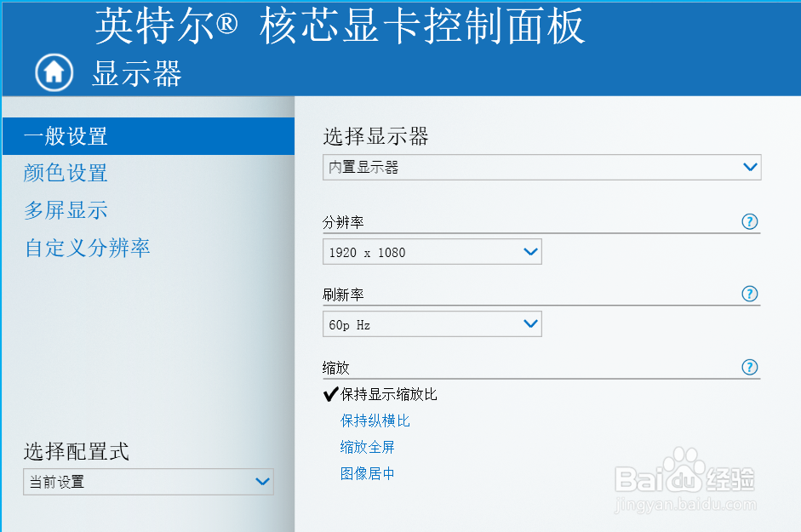Open the 60p Hz refresh rate dropdown
Image resolution: width=801 pixels, height=532 pixels.
[432, 324]
